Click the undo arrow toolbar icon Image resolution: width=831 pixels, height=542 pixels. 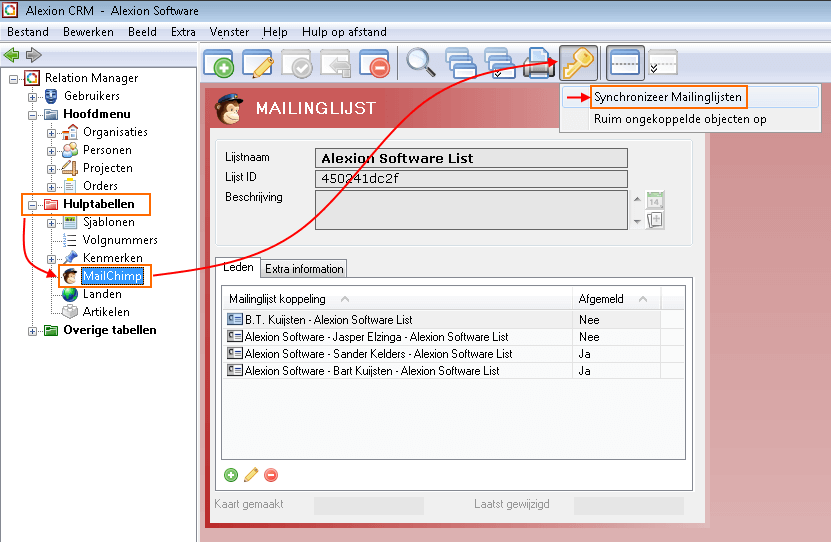335,64
